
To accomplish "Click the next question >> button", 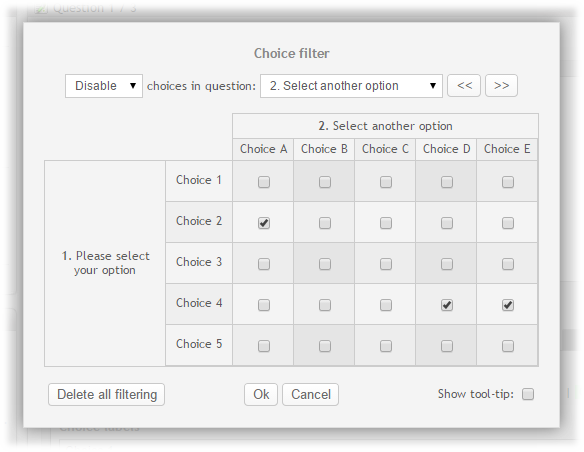I will tap(501, 86).
